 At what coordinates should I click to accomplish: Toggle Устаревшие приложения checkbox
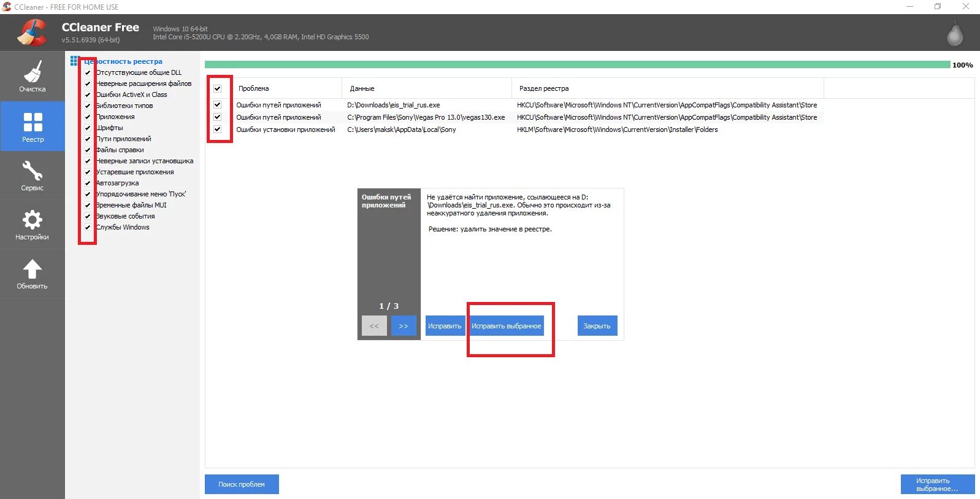(88, 172)
